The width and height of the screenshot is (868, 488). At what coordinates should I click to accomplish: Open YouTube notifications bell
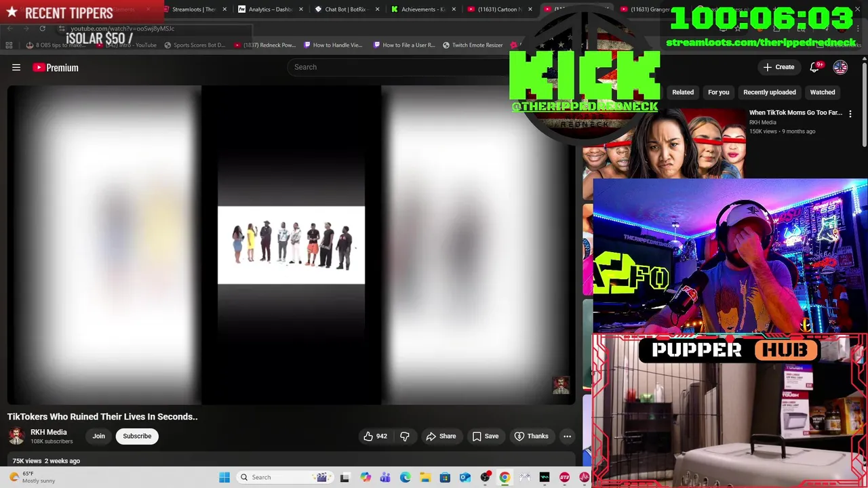point(816,67)
